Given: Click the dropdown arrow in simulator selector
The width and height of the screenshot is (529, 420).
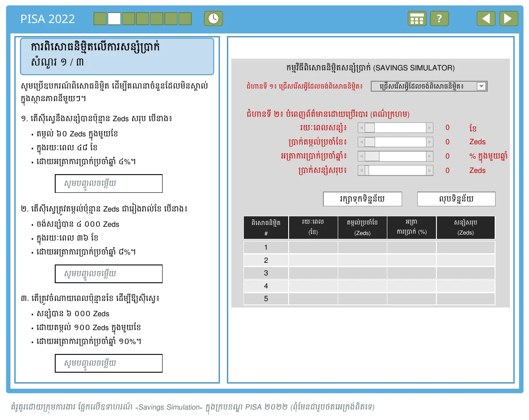Looking at the screenshot, I should pyautogui.click(x=481, y=86).
